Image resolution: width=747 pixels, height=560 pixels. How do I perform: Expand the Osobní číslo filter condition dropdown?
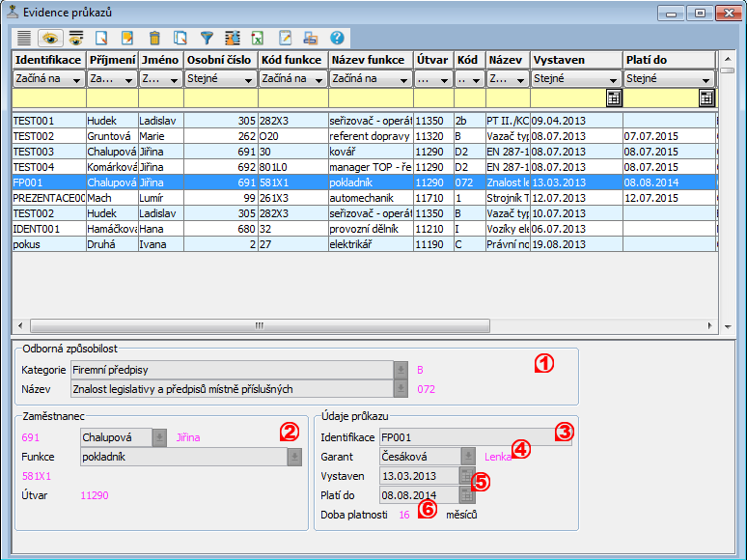point(248,79)
